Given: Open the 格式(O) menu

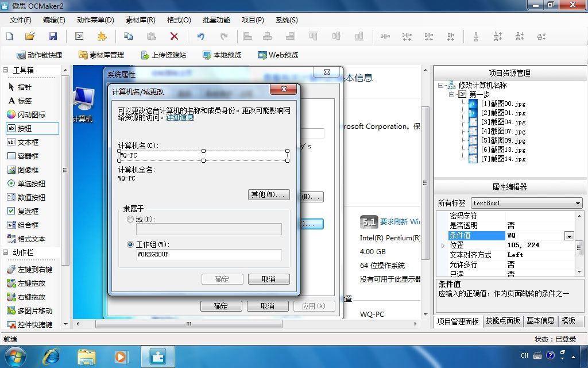Looking at the screenshot, I should [179, 20].
